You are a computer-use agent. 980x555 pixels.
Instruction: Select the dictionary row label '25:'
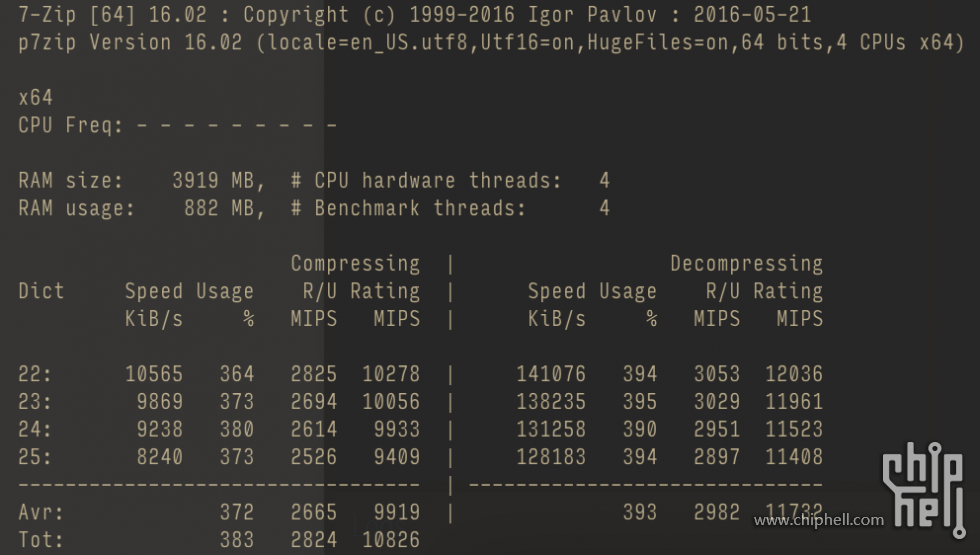tap(35, 456)
